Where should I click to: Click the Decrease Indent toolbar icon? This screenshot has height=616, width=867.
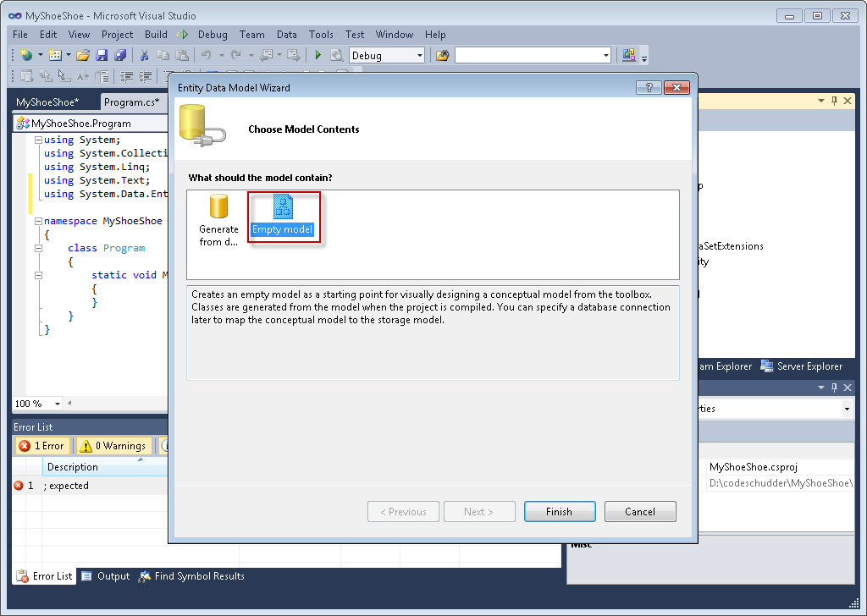pyautogui.click(x=127, y=76)
